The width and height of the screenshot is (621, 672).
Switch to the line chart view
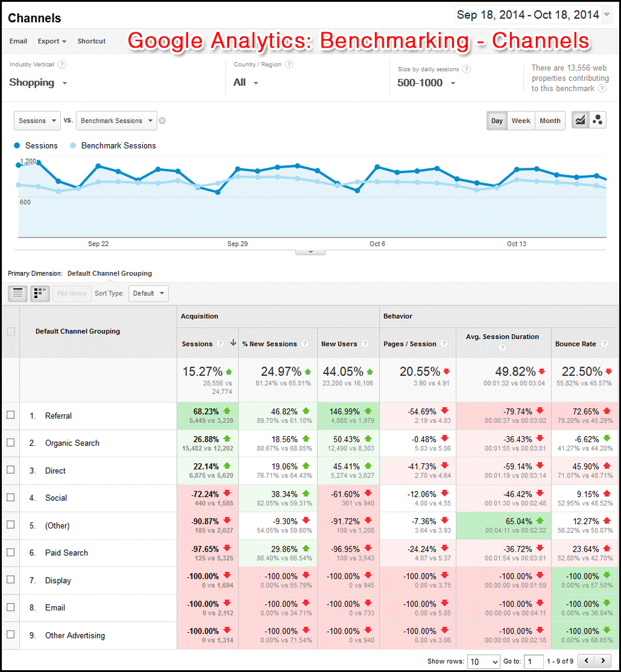580,120
